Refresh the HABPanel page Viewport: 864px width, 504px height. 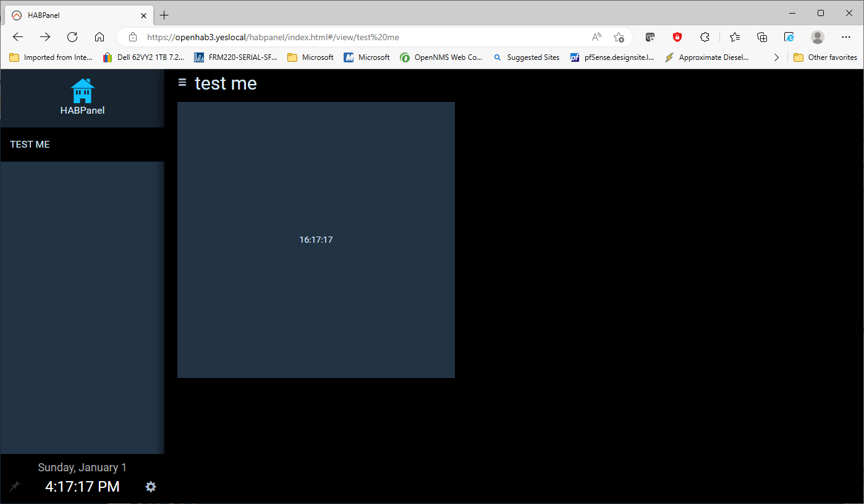tap(72, 37)
